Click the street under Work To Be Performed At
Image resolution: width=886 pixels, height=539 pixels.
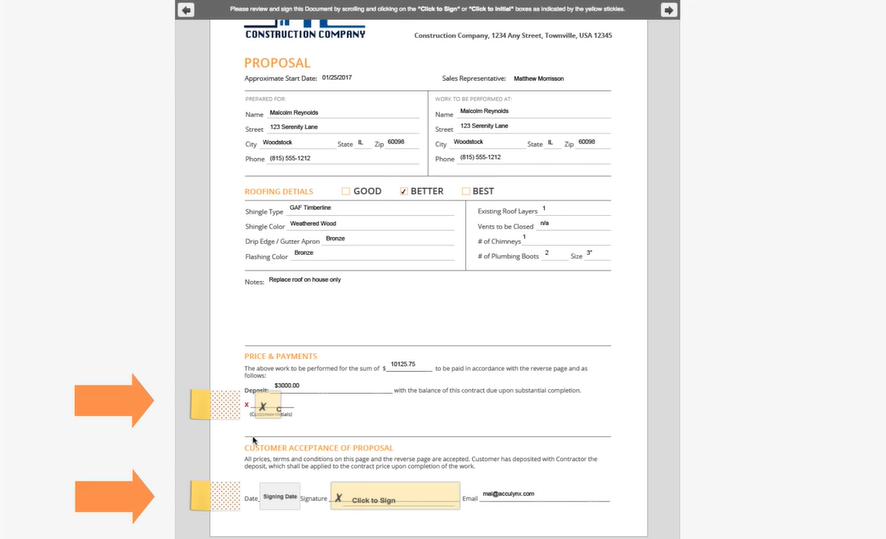pos(484,126)
